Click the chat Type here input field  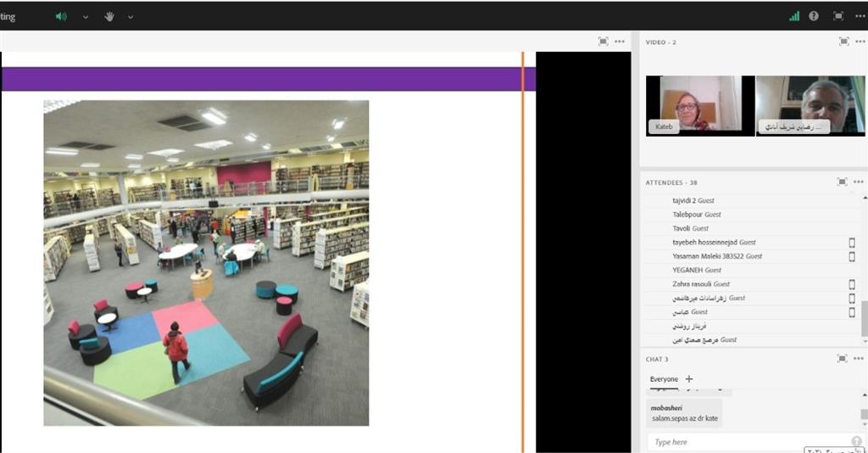point(748,442)
